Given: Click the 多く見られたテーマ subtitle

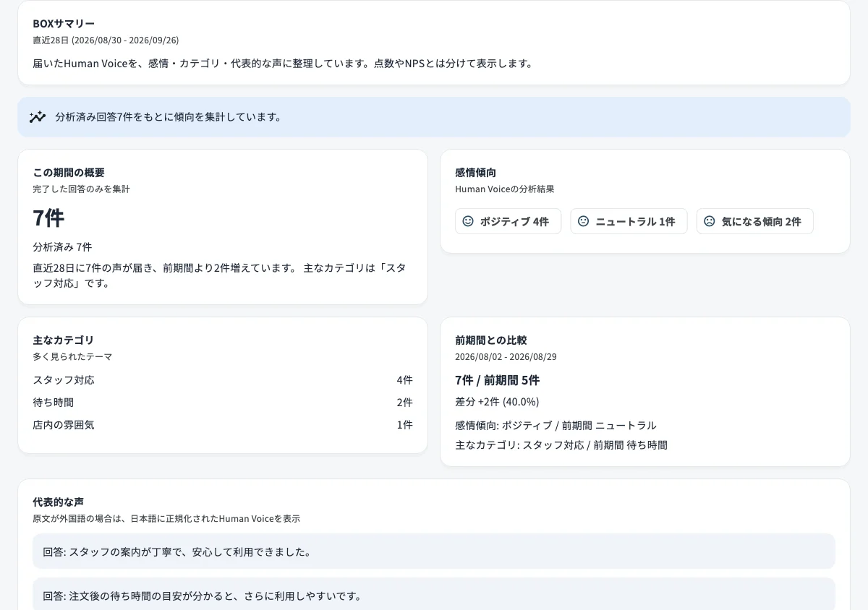Looking at the screenshot, I should (72, 357).
